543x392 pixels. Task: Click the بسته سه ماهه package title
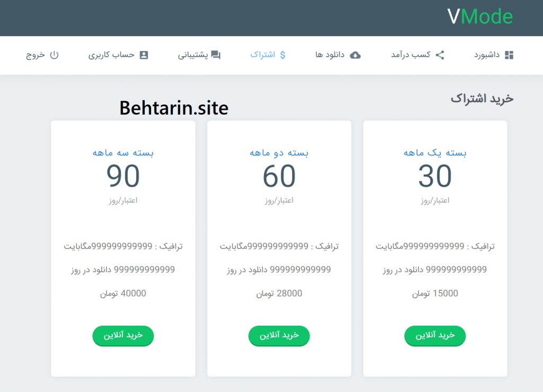(123, 153)
